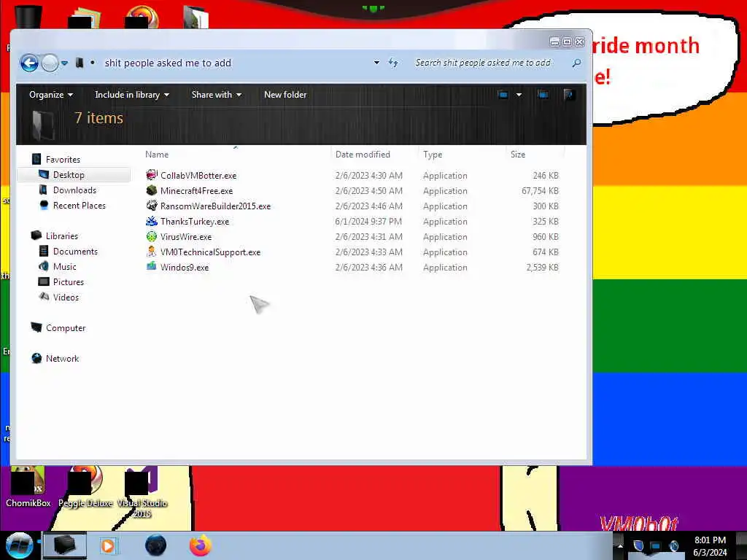Image resolution: width=747 pixels, height=560 pixels.
Task: Open Documents library in navigation pane
Action: [x=75, y=251]
